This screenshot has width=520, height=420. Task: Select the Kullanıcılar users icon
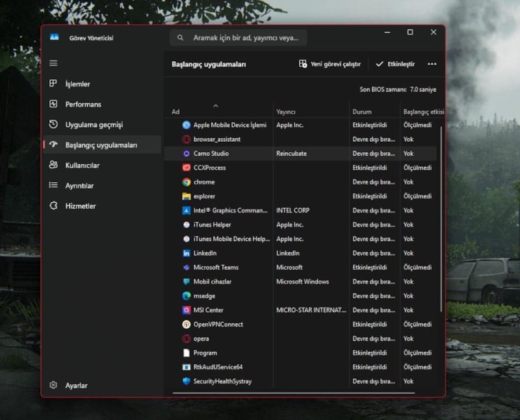(x=53, y=165)
